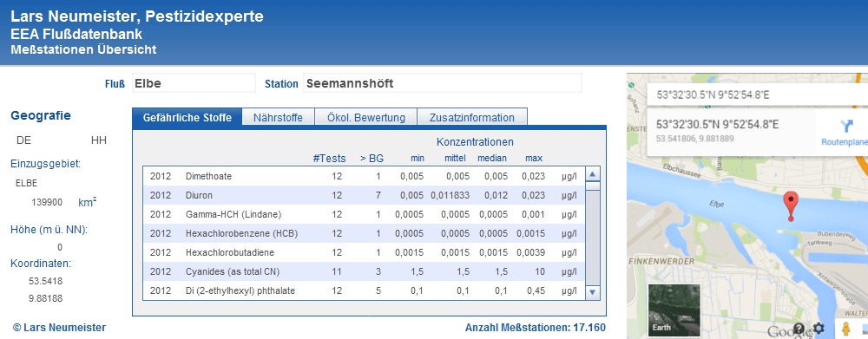Open the Zusatzinformation tab

pyautogui.click(x=471, y=118)
